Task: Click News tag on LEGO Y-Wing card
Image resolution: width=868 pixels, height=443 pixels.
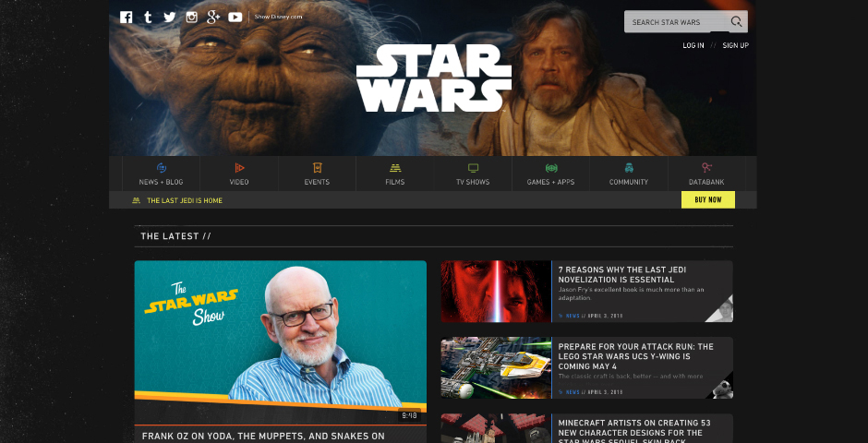Action: pyautogui.click(x=573, y=392)
